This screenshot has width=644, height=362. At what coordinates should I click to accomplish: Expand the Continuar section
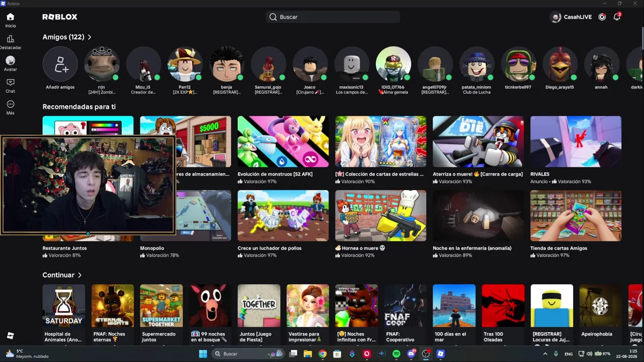(x=62, y=275)
